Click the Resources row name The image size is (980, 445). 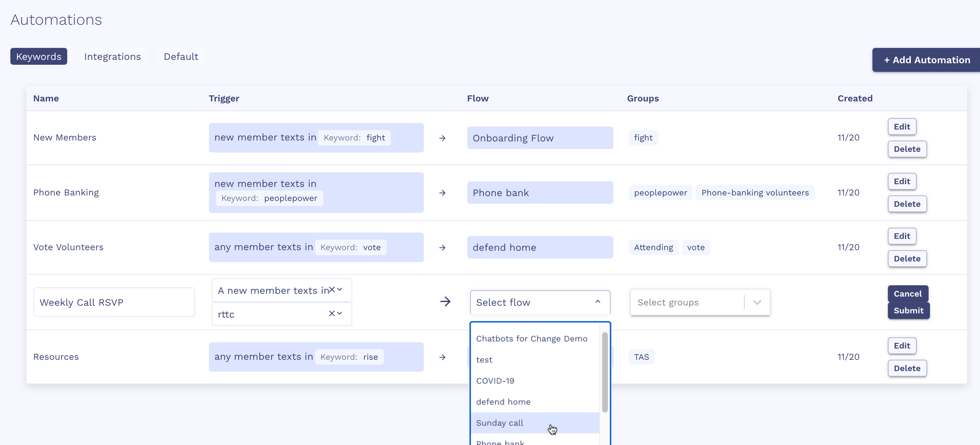tap(56, 357)
